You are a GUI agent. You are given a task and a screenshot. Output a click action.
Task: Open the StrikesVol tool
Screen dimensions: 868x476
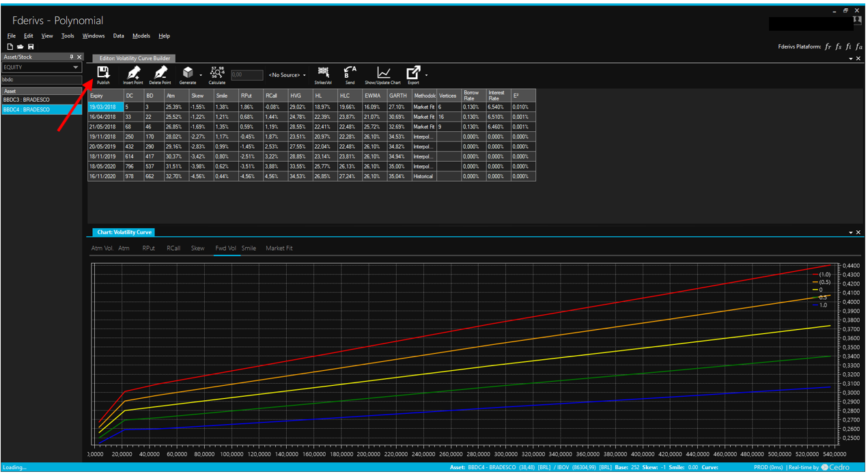pyautogui.click(x=323, y=73)
